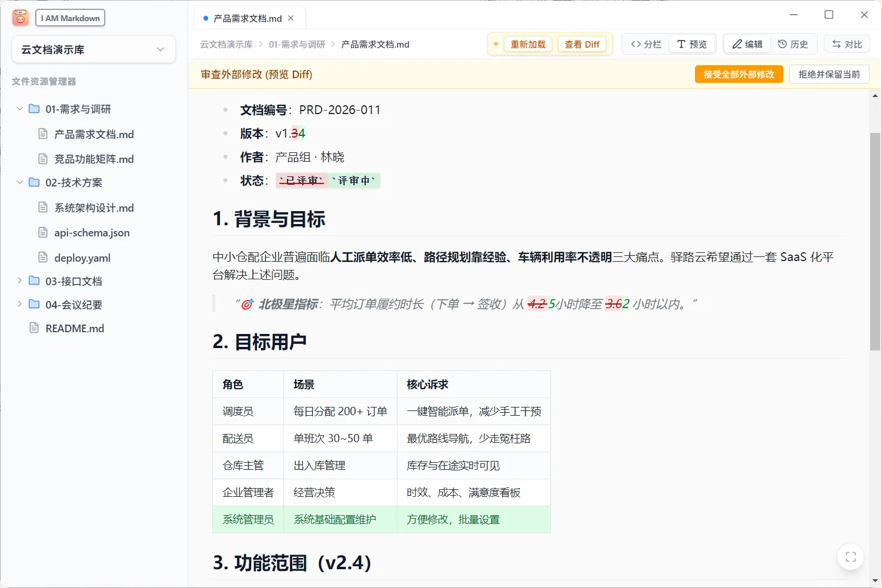Click the 产品需求文档.md breadcrumb

(375, 44)
